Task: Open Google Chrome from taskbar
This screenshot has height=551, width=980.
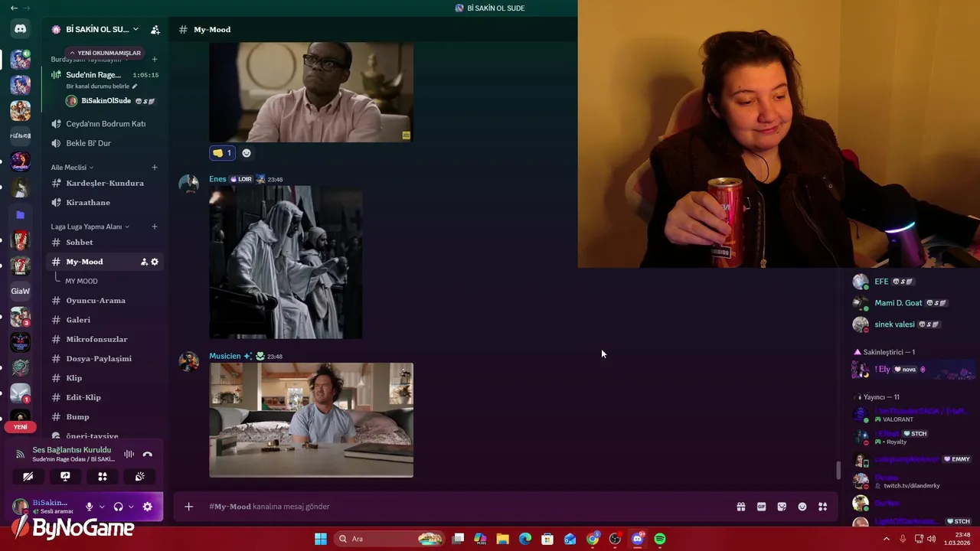Action: 593,539
